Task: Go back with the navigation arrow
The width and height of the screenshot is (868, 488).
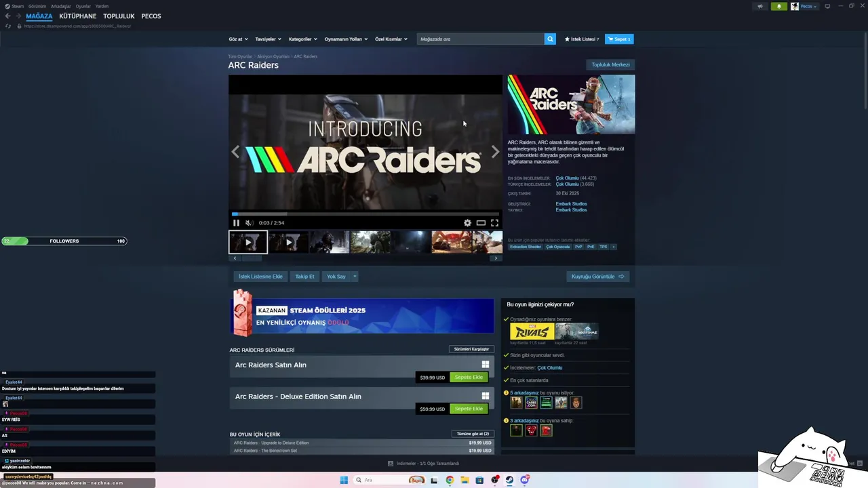Action: (x=7, y=16)
